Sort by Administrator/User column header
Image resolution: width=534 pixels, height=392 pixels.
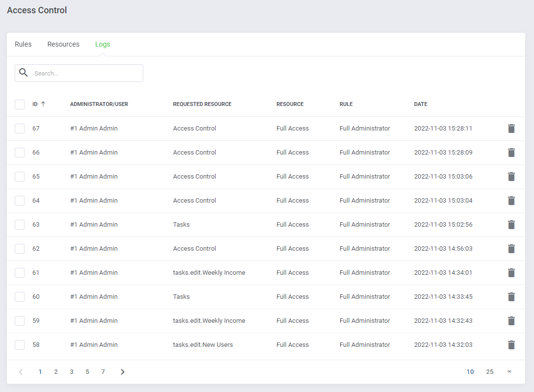pos(99,104)
